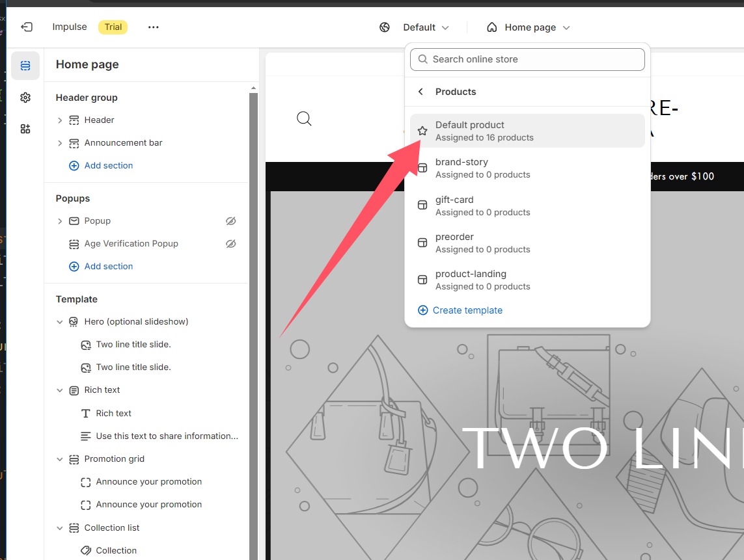
Task: Select the brand-story template
Action: (x=527, y=168)
